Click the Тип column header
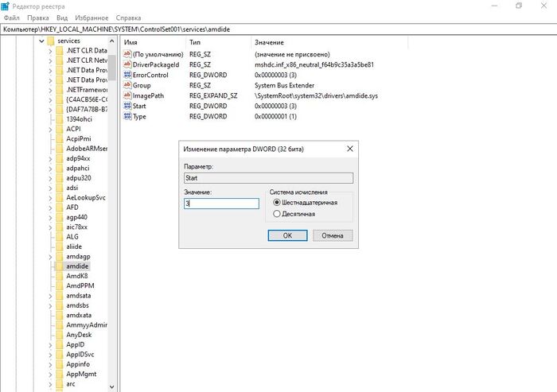The height and width of the screenshot is (392, 557). 218,42
